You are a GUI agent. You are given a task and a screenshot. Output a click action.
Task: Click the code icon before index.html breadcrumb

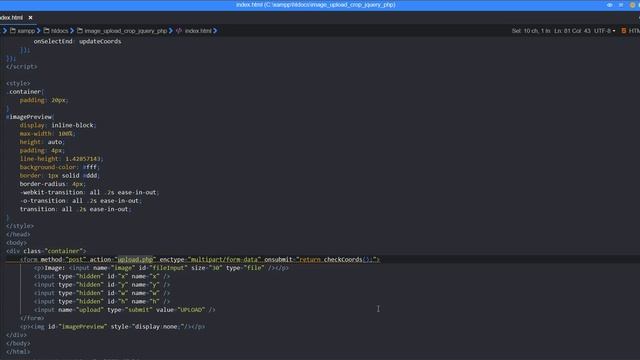(x=179, y=31)
